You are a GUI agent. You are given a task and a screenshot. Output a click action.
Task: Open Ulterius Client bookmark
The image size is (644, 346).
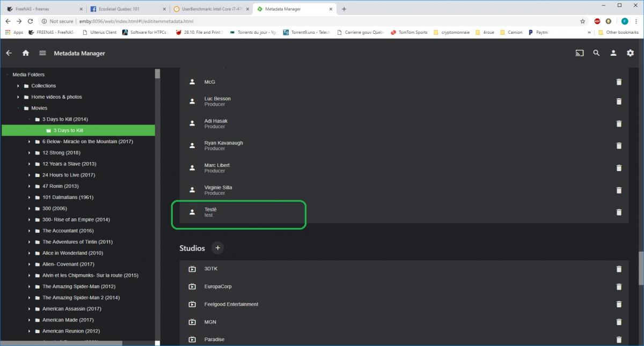tap(98, 32)
